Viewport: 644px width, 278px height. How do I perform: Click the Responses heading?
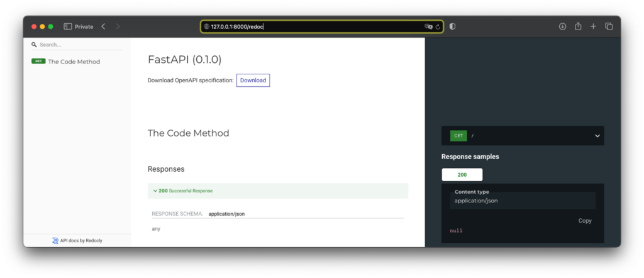click(166, 169)
